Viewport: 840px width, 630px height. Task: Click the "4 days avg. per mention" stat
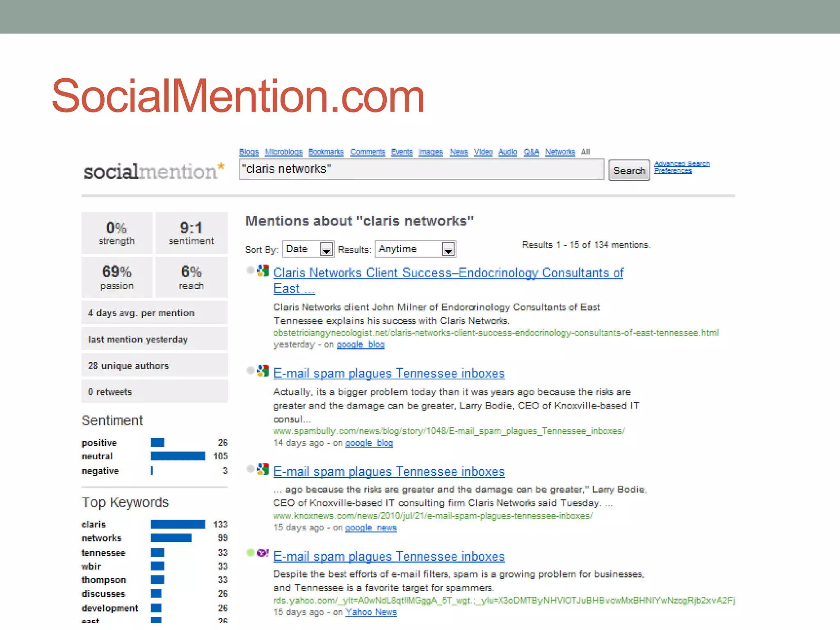155,313
